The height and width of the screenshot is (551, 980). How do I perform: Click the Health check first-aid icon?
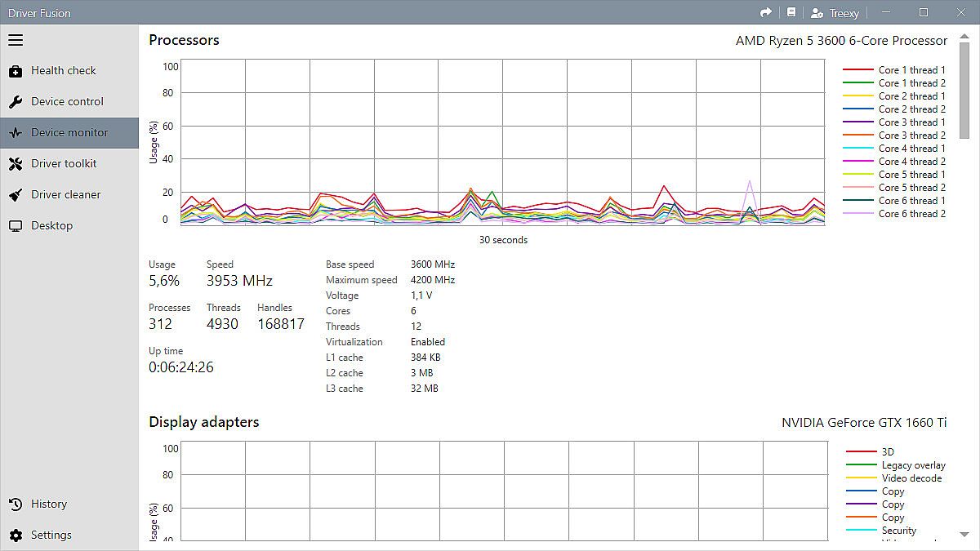tap(16, 71)
